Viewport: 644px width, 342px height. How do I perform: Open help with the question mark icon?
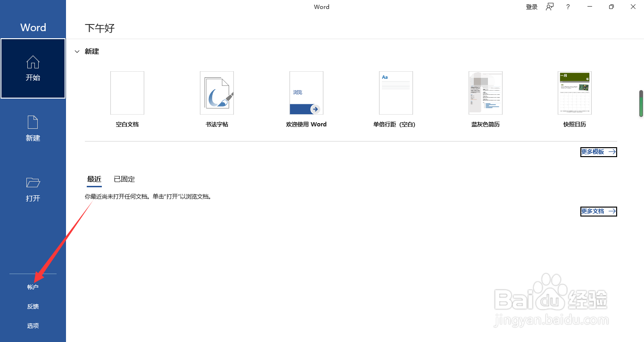568,7
